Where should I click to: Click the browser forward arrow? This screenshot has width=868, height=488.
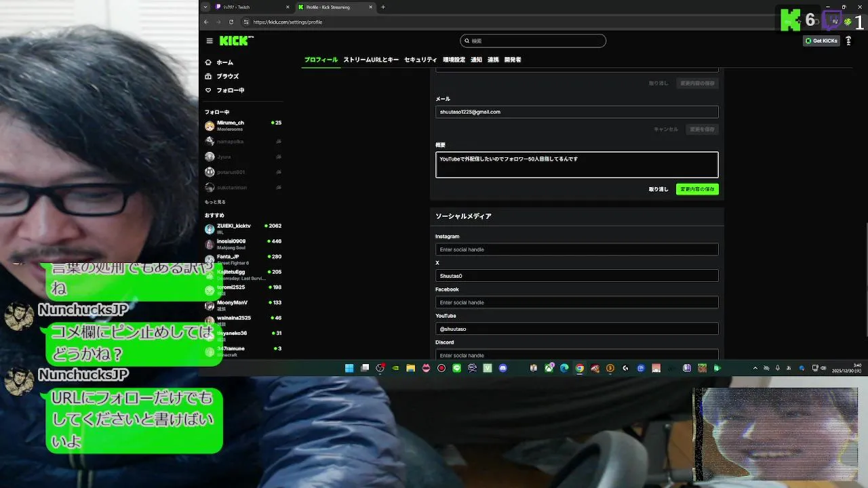pyautogui.click(x=218, y=22)
